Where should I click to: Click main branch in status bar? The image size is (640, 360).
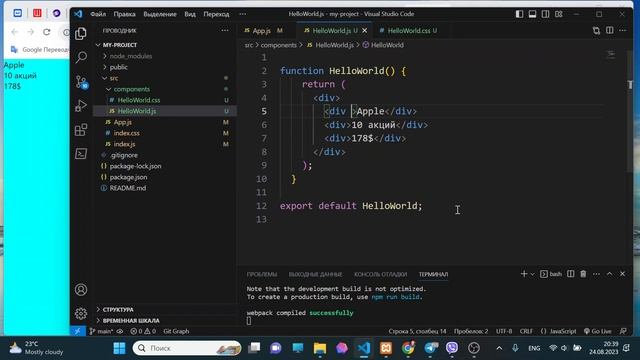(101, 331)
